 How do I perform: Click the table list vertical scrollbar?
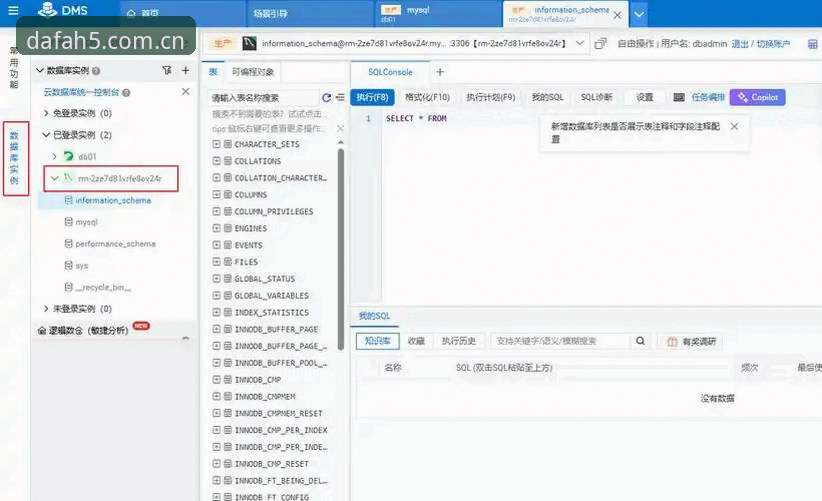tap(341, 249)
